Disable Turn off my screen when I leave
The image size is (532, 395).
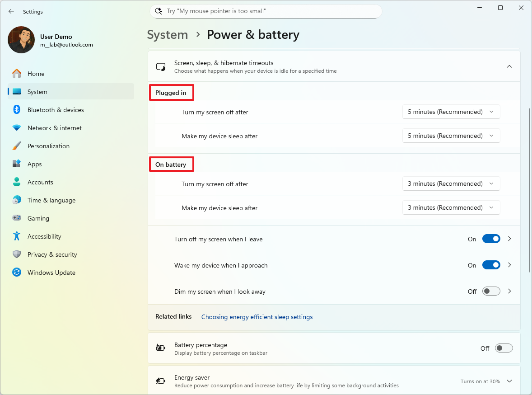491,239
